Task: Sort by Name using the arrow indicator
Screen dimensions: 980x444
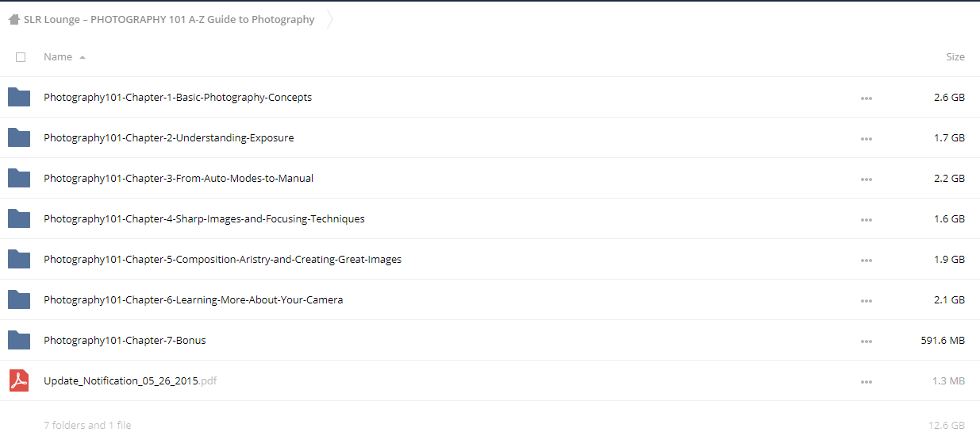Action: click(x=83, y=57)
